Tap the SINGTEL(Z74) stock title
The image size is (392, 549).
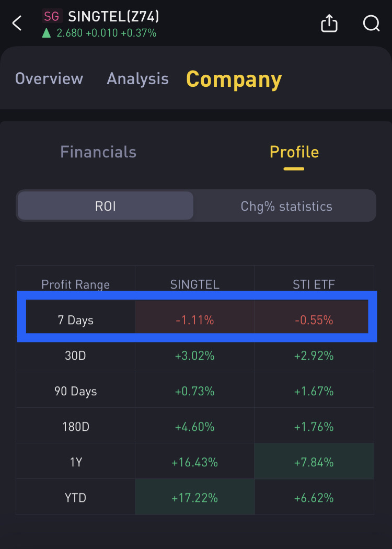click(x=113, y=17)
